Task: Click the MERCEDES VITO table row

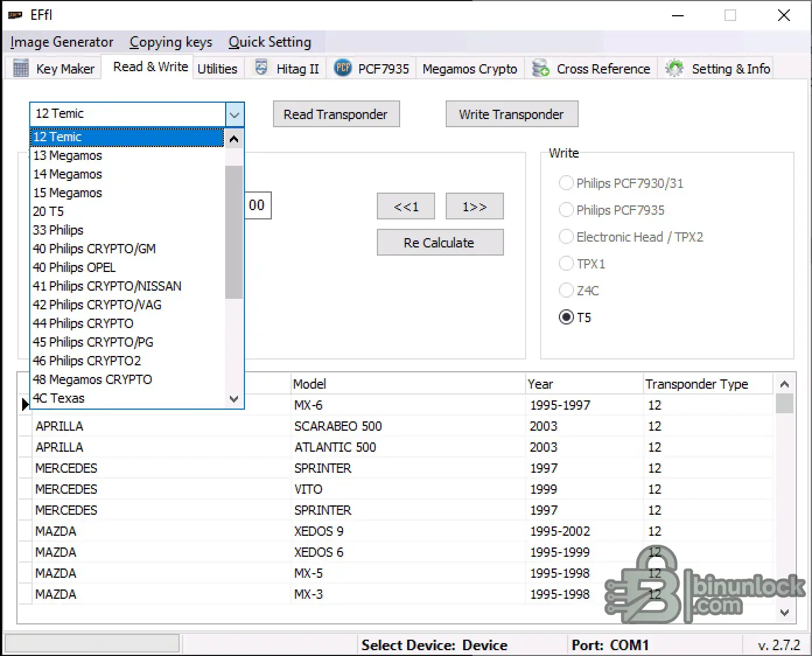Action: pyautogui.click(x=395, y=489)
